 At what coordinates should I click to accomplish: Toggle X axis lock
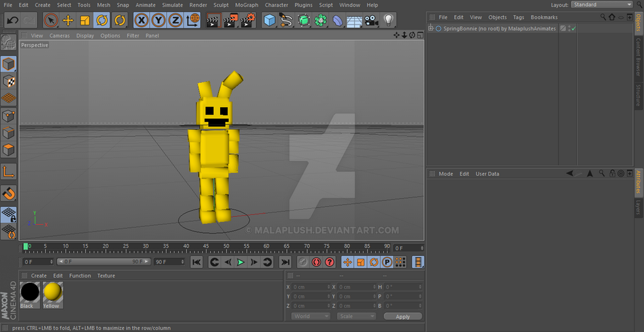[142, 19]
